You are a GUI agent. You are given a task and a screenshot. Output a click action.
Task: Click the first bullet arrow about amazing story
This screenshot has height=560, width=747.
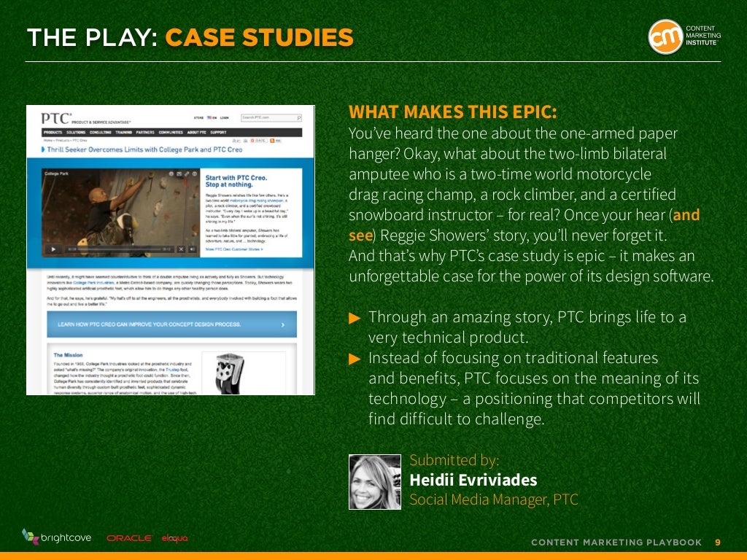pos(355,318)
